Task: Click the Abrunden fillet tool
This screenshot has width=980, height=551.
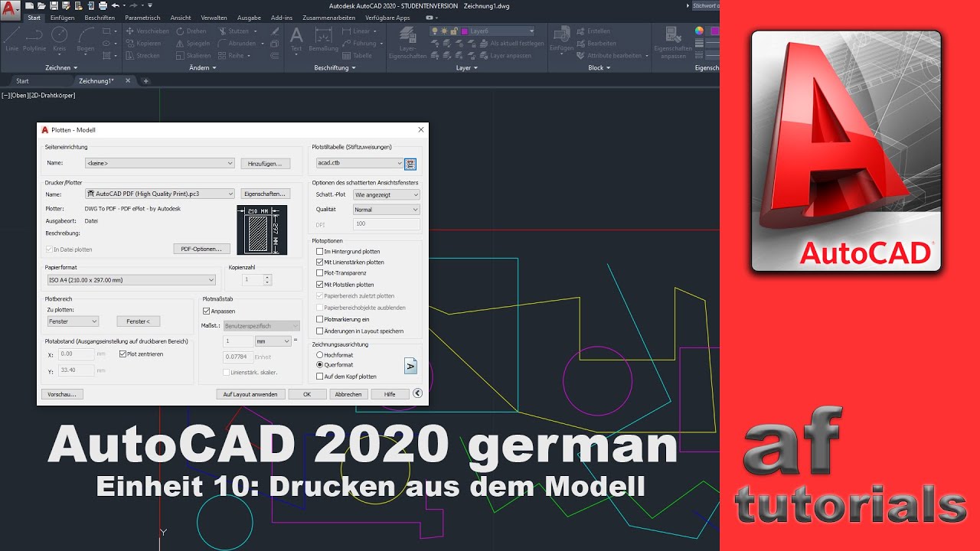Action: coord(237,44)
